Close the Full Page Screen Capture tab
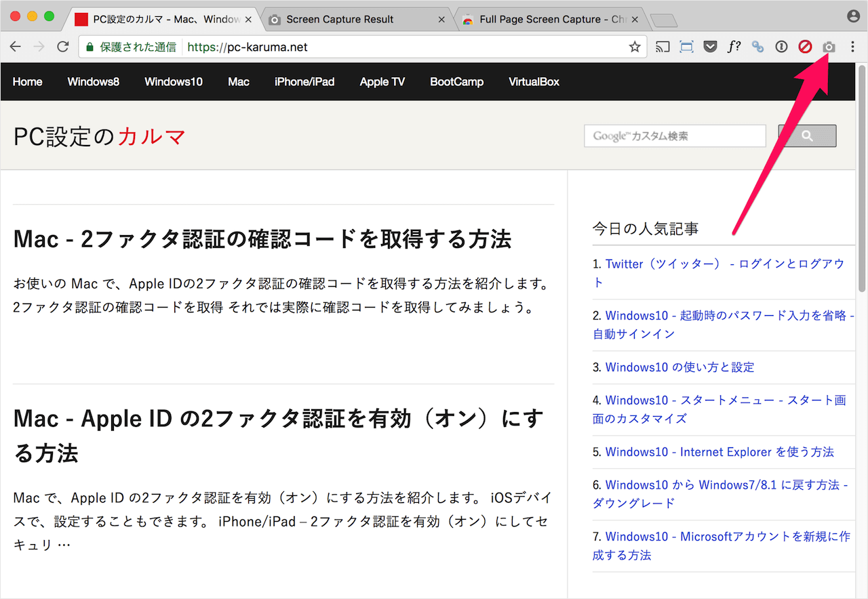 coord(635,20)
